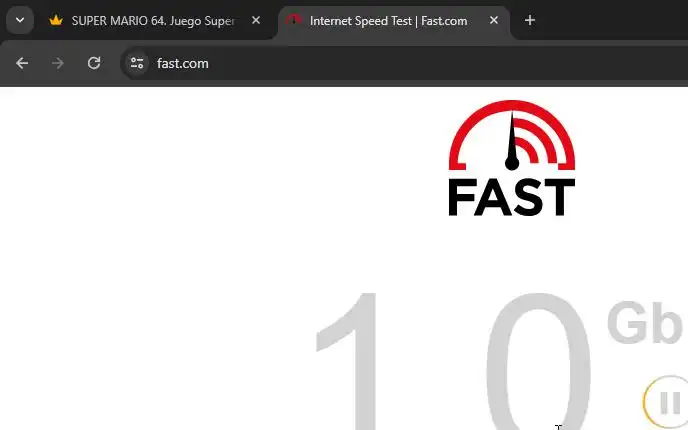Image resolution: width=688 pixels, height=430 pixels.
Task: Click the large speed digit 1
Action: coord(348,361)
